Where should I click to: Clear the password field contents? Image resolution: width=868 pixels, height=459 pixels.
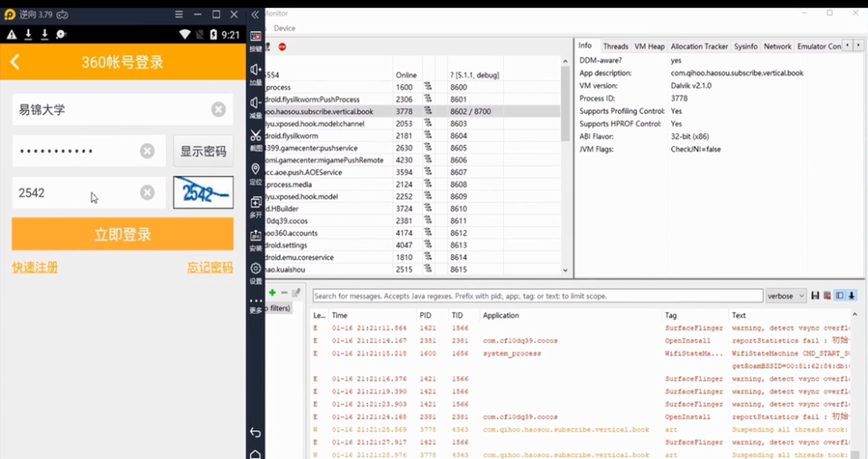[147, 150]
